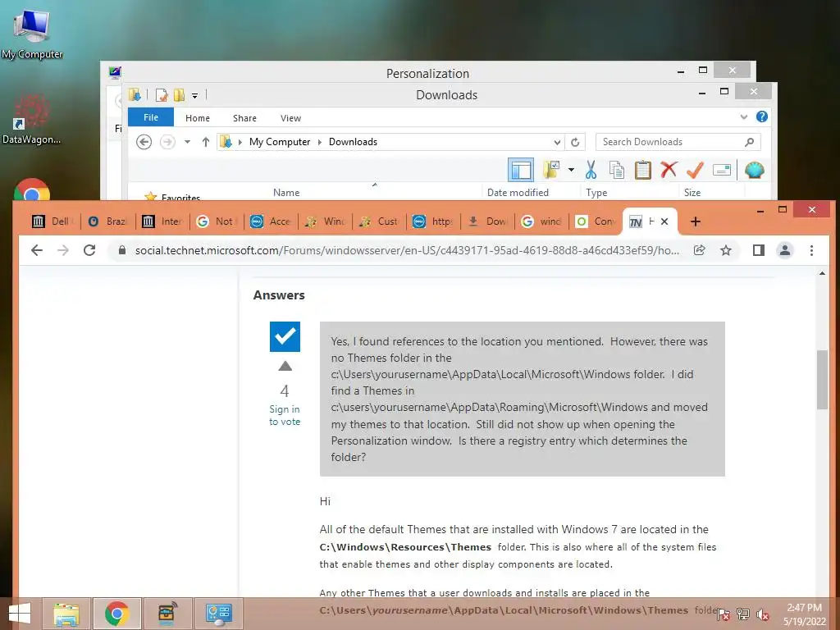Open the View ribbon tab in Downloads
This screenshot has width=840, height=630.
pos(291,118)
